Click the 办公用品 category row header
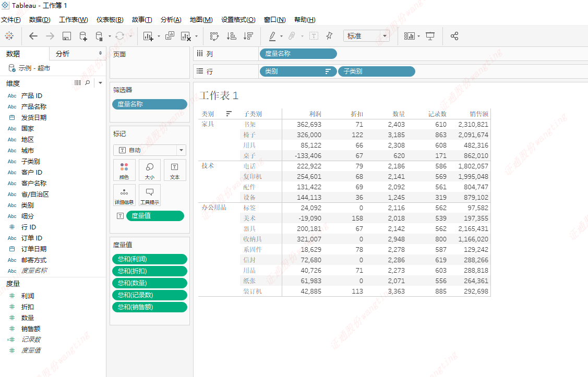The height and width of the screenshot is (377, 588). click(214, 208)
